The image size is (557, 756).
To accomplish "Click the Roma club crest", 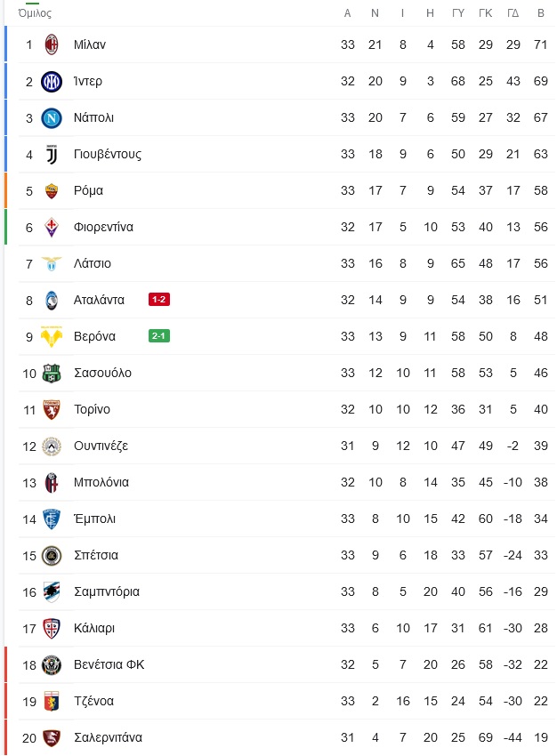I will (x=52, y=190).
